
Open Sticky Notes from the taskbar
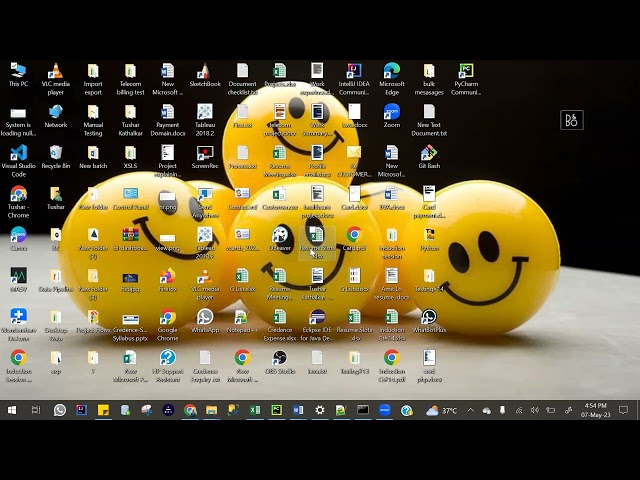[103, 410]
